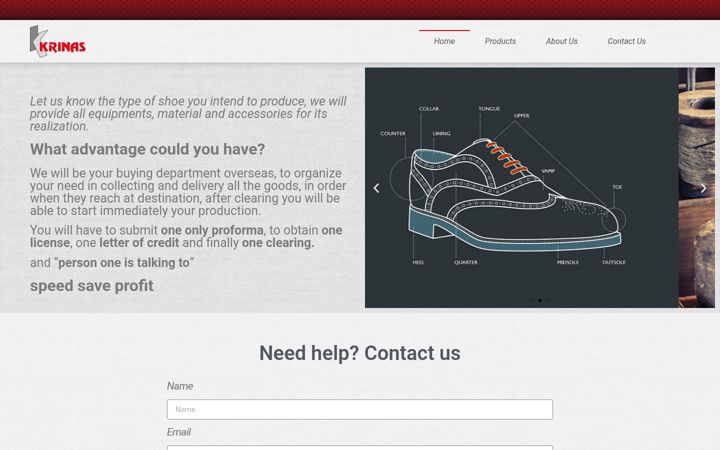The height and width of the screenshot is (450, 720).
Task: Select the third carousel dot indicator
Action: pyautogui.click(x=549, y=300)
